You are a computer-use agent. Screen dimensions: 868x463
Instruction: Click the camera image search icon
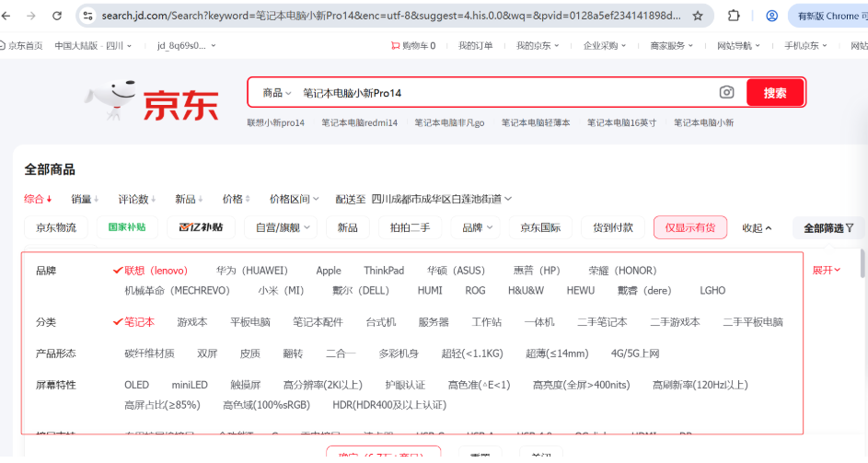(x=726, y=92)
